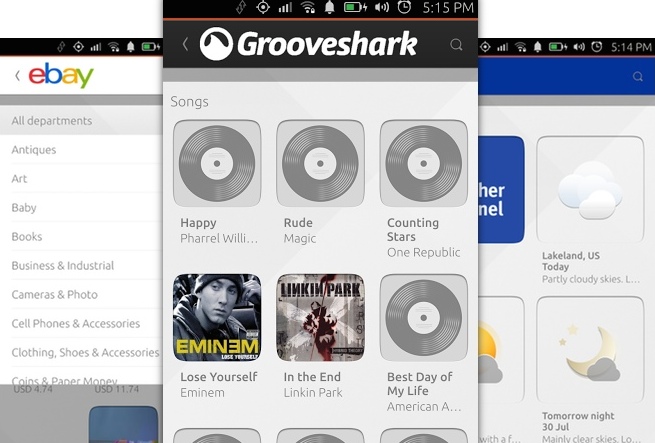Open Eminem Lose Yourself album cover
This screenshot has width=655, height=443.
coord(217,318)
